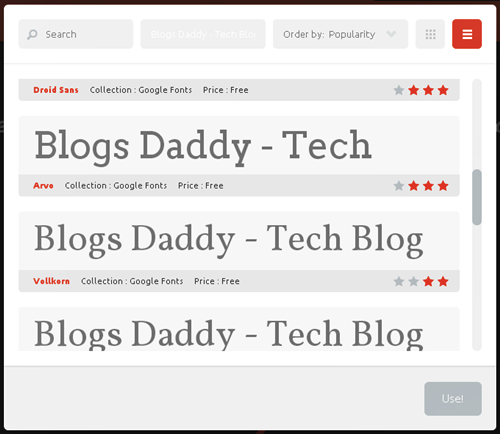Click 'Price : Free' on Arvo row

[x=201, y=186]
